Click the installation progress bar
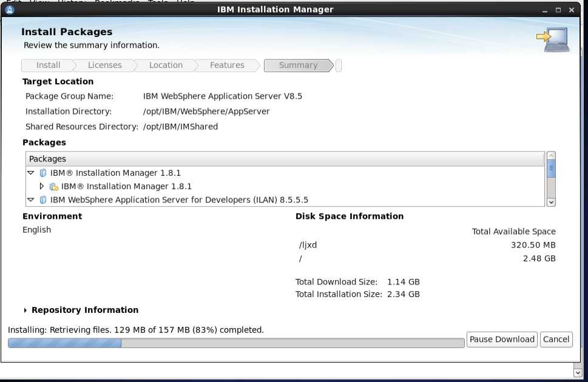Image resolution: width=588 pixels, height=382 pixels. pos(236,343)
